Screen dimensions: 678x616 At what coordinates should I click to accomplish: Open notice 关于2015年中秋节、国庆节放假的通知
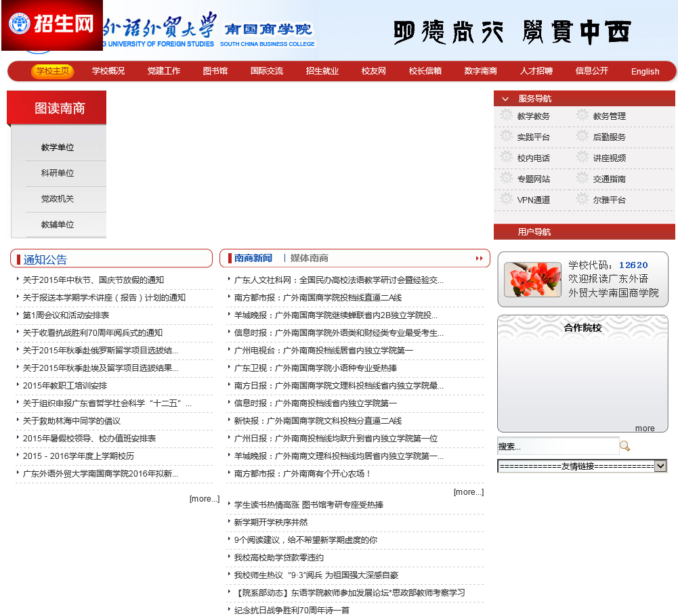pyautogui.click(x=93, y=280)
